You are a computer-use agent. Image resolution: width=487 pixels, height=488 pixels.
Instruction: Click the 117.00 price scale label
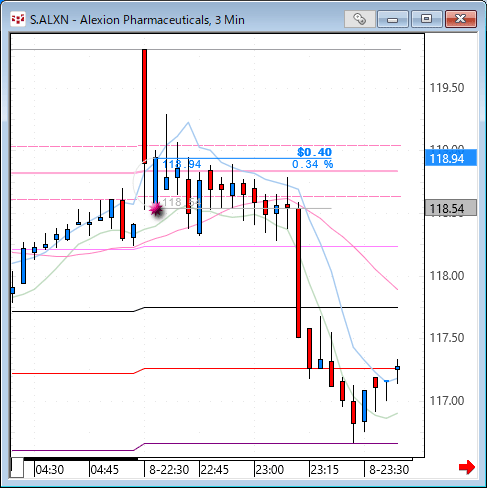pos(447,400)
